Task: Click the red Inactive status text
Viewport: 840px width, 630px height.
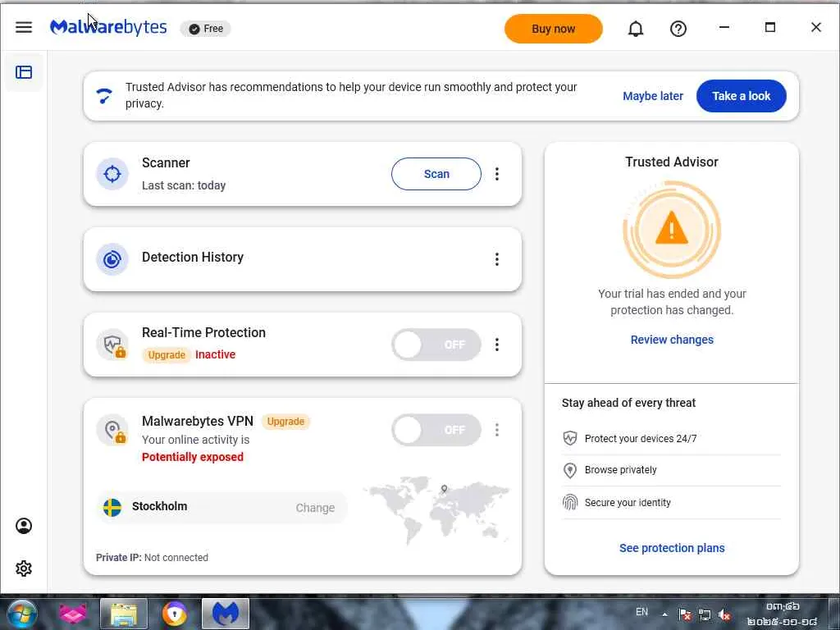Action: [x=216, y=354]
